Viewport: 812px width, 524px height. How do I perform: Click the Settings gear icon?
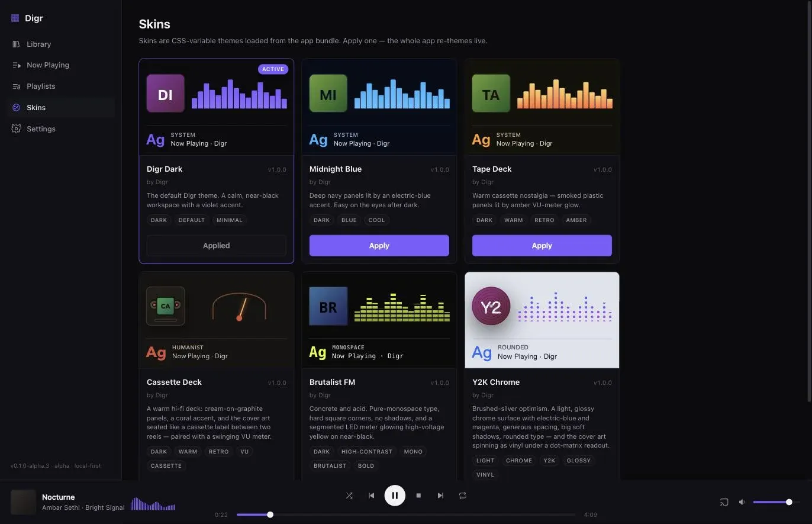[16, 128]
